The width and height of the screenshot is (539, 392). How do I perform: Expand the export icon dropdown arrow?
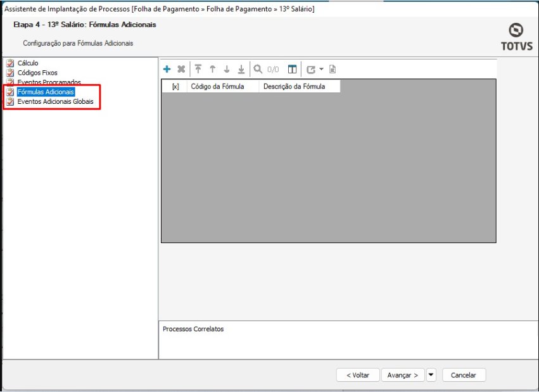321,69
